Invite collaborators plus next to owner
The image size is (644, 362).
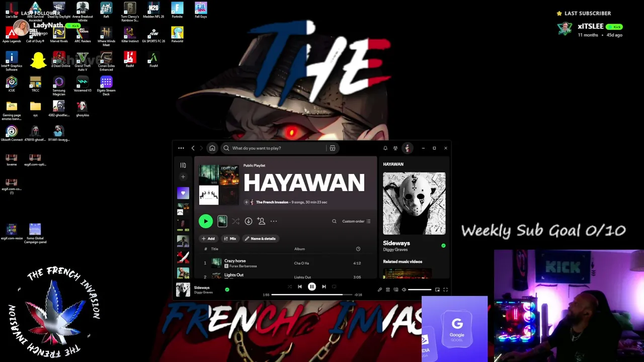247,202
